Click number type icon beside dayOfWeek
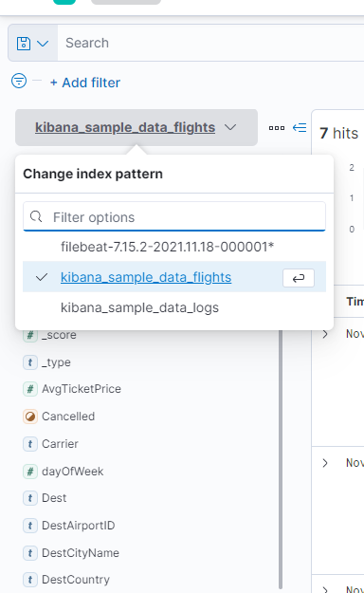 point(30,472)
